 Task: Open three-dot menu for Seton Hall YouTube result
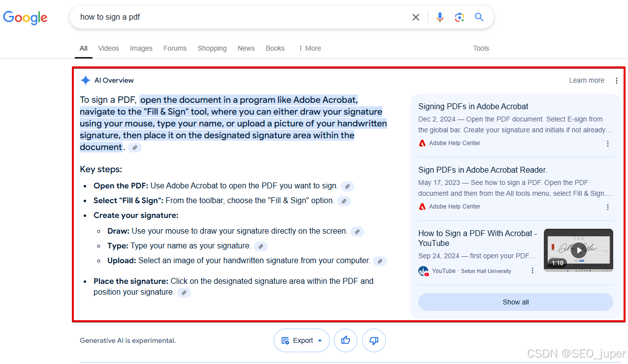click(x=533, y=271)
